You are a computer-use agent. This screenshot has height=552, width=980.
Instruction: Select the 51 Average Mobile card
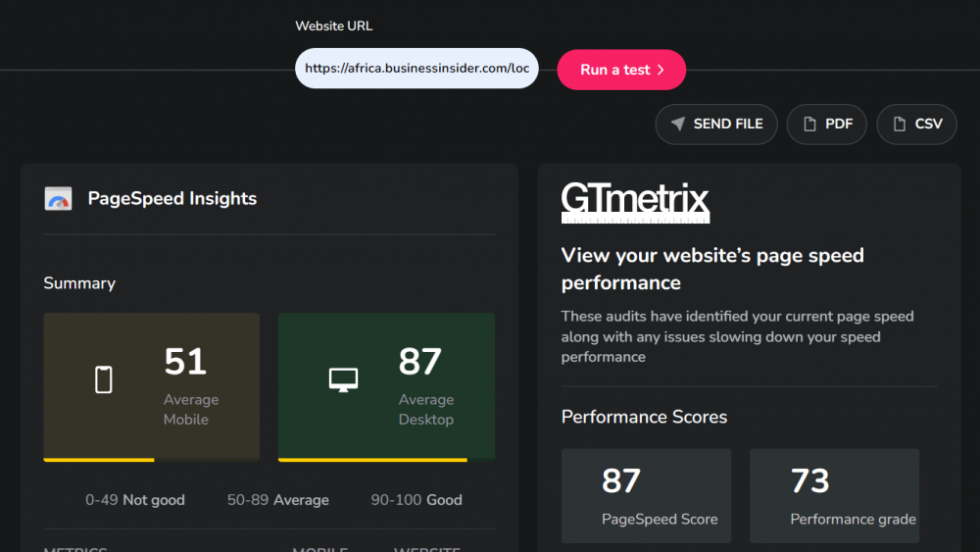[x=151, y=387]
